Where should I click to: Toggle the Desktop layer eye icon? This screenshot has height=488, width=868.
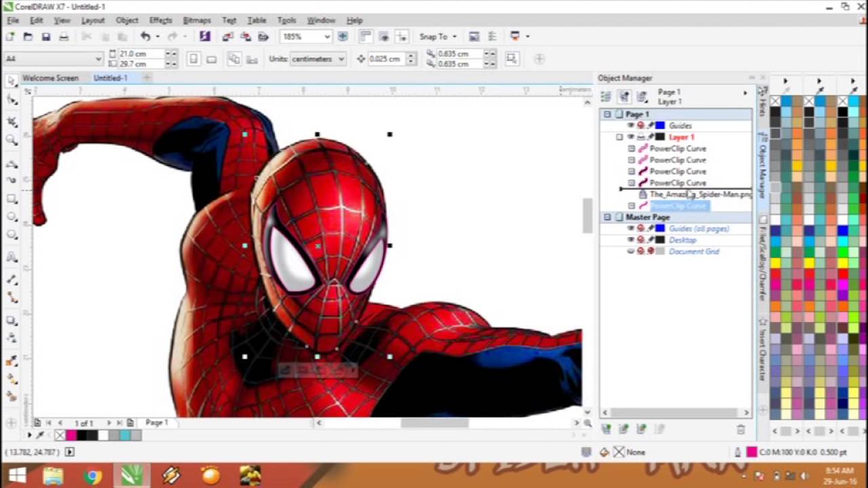630,239
